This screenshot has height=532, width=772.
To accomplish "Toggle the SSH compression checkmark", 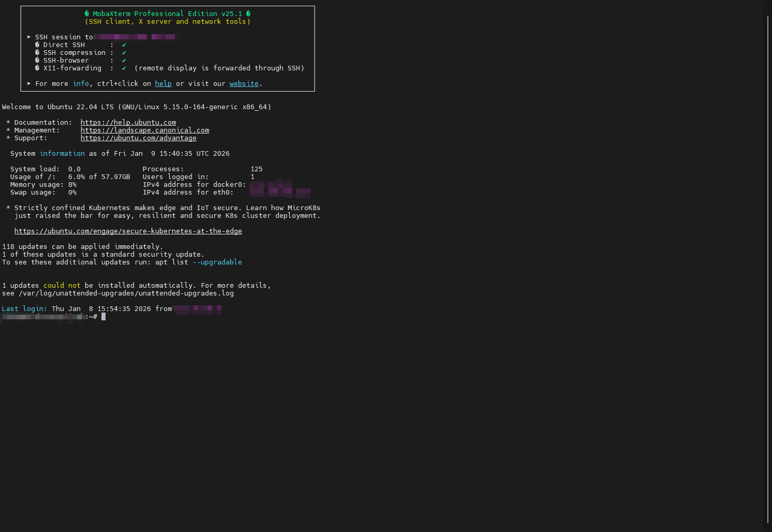I will click(124, 52).
